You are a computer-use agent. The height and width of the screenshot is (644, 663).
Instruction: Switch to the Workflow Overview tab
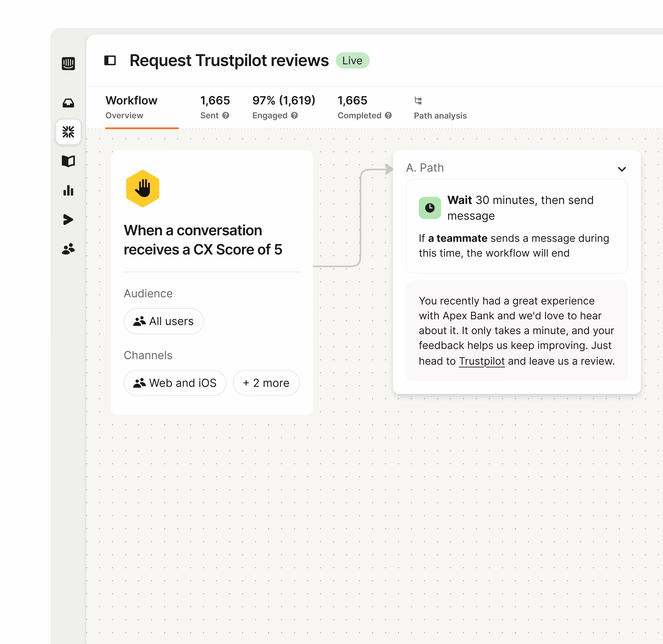131,107
